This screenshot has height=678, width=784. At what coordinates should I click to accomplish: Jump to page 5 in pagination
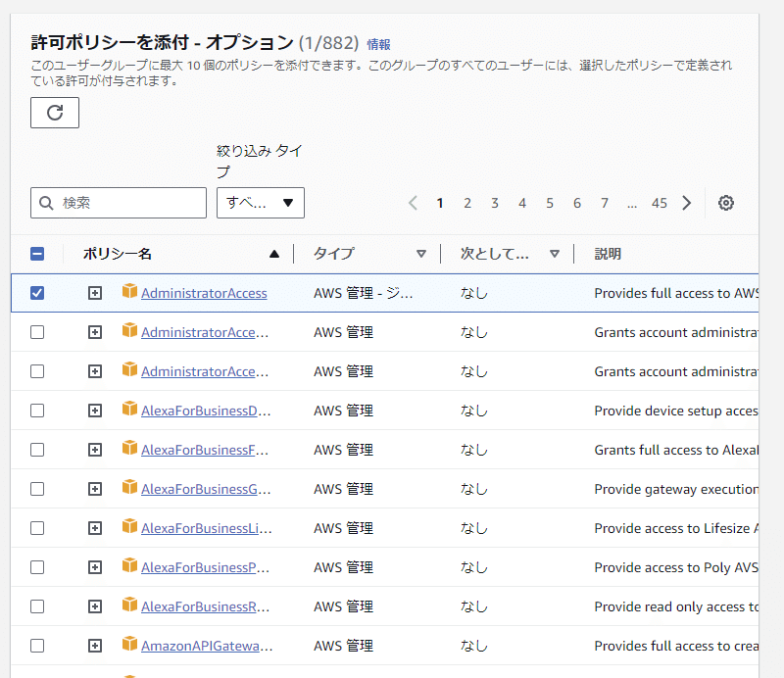550,203
